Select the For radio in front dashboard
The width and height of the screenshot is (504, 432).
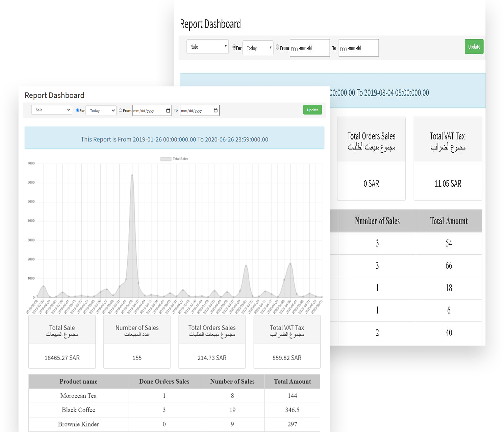78,110
